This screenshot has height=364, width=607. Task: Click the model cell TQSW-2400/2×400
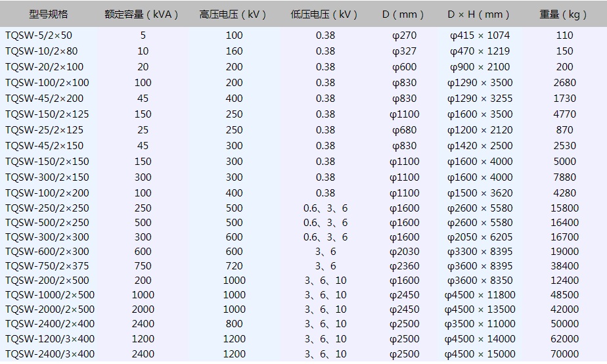tap(49, 324)
